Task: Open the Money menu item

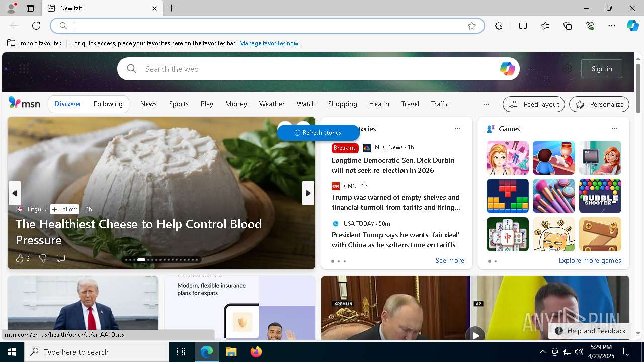Action: tap(236, 104)
